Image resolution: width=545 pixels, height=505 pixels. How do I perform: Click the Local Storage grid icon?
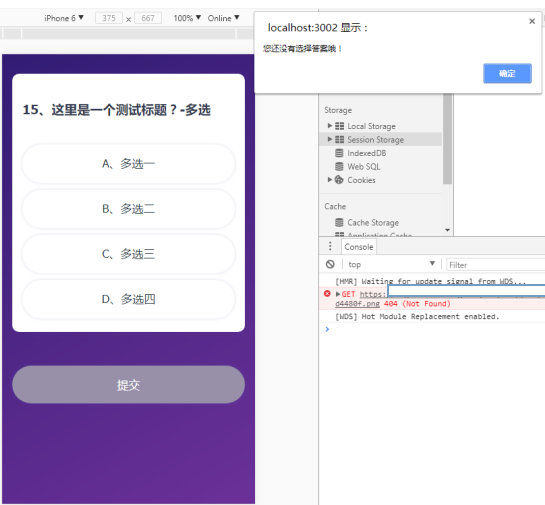coord(340,126)
